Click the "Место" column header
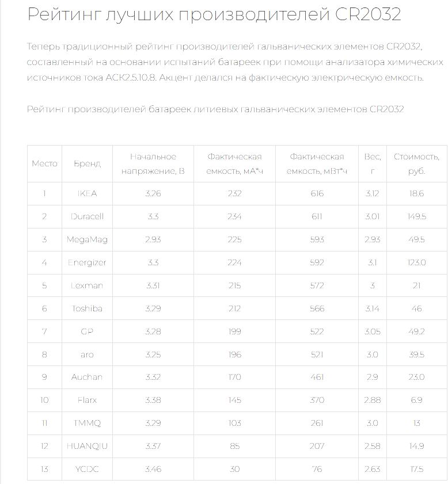 [44, 163]
